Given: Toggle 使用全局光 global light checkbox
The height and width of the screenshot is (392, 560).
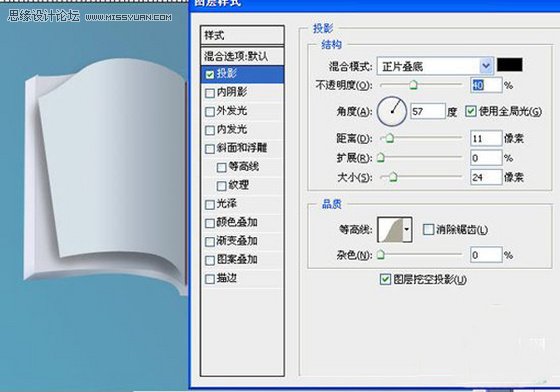Looking at the screenshot, I should (471, 111).
